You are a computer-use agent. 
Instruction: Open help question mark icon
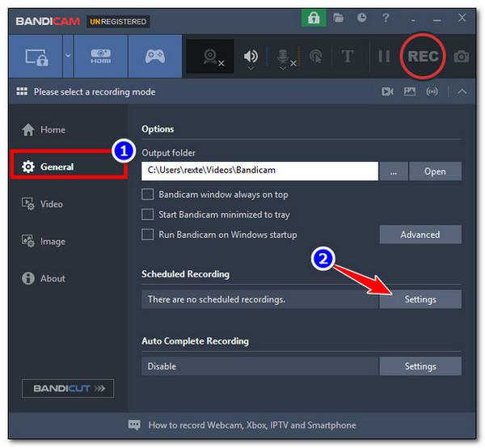pos(386,18)
